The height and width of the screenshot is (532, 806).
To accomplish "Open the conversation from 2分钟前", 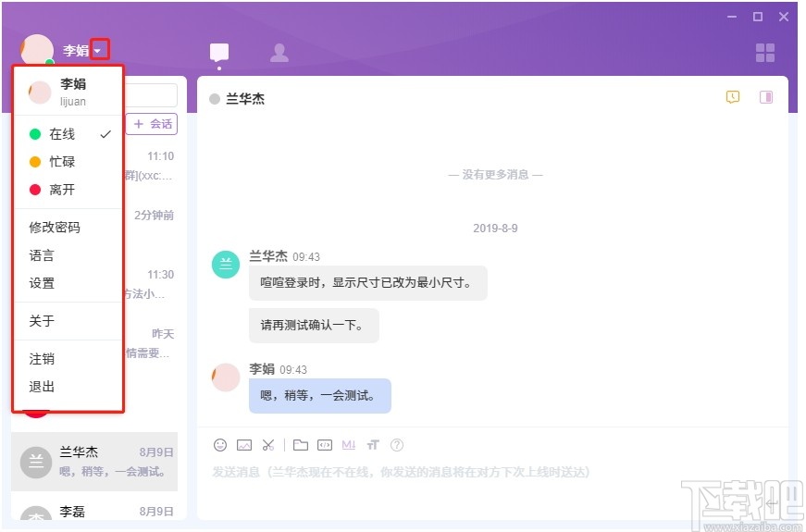I will 150,226.
